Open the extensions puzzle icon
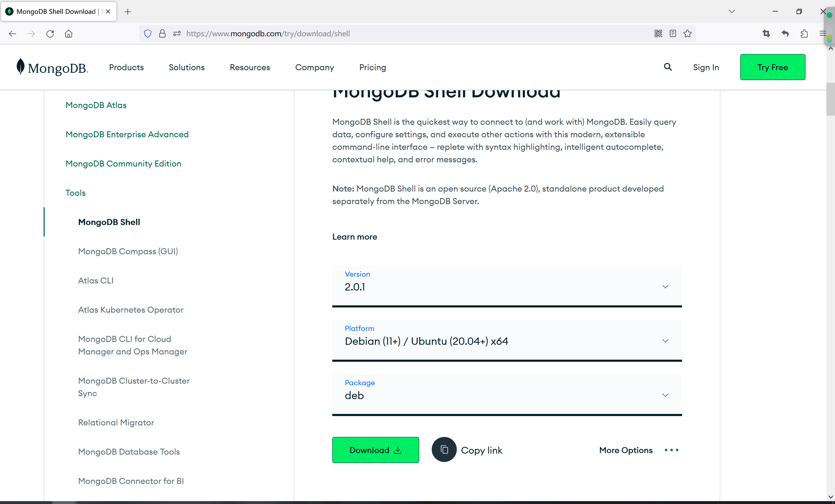Image resolution: width=835 pixels, height=504 pixels. tap(804, 34)
